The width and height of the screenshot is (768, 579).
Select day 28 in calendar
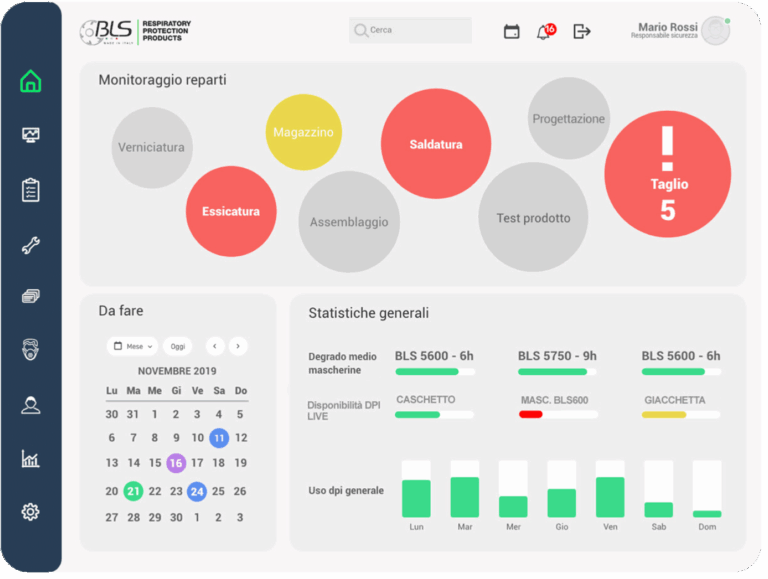click(x=133, y=518)
